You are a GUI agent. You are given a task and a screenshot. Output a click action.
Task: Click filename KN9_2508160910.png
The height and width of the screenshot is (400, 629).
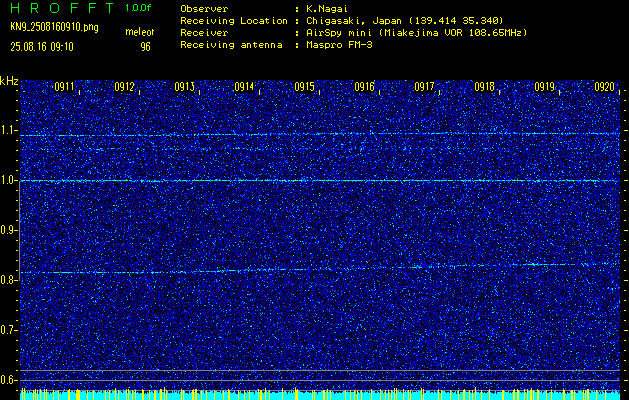(x=54, y=27)
